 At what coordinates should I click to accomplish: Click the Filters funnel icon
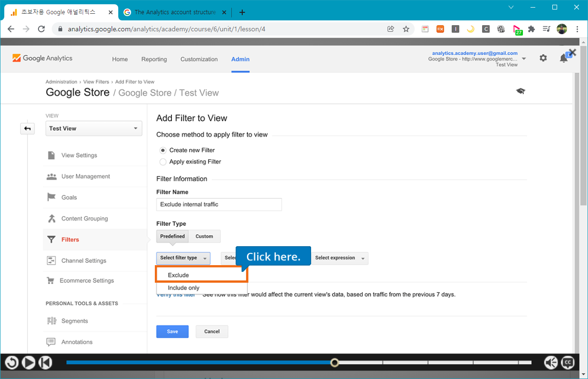(51, 240)
